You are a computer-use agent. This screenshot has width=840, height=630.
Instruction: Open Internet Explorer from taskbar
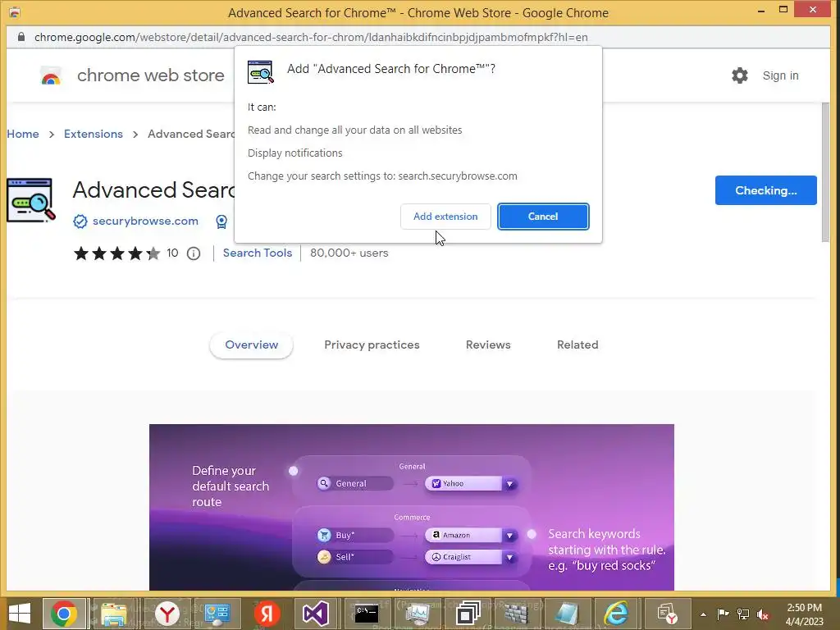[x=616, y=614]
